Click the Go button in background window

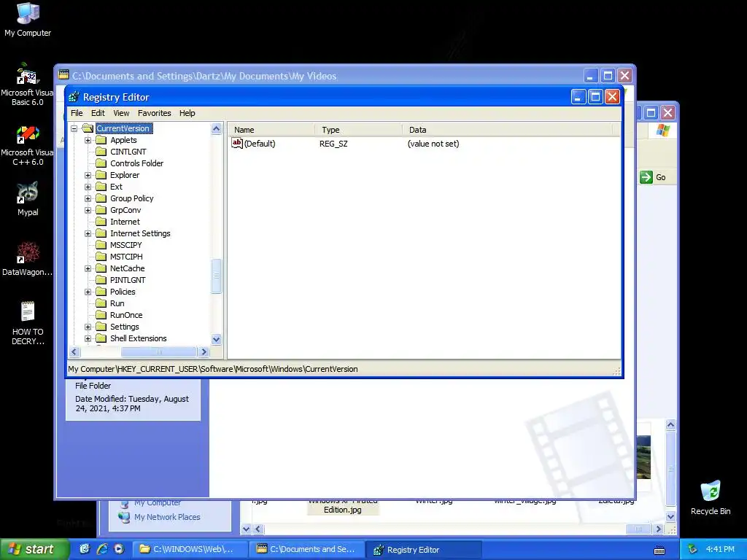[653, 177]
